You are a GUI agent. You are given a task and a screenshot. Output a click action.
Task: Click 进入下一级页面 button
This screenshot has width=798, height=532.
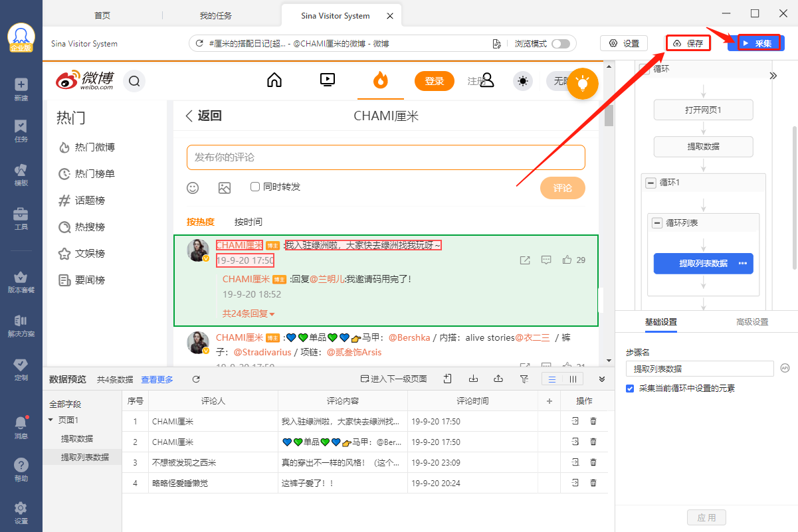pos(393,379)
